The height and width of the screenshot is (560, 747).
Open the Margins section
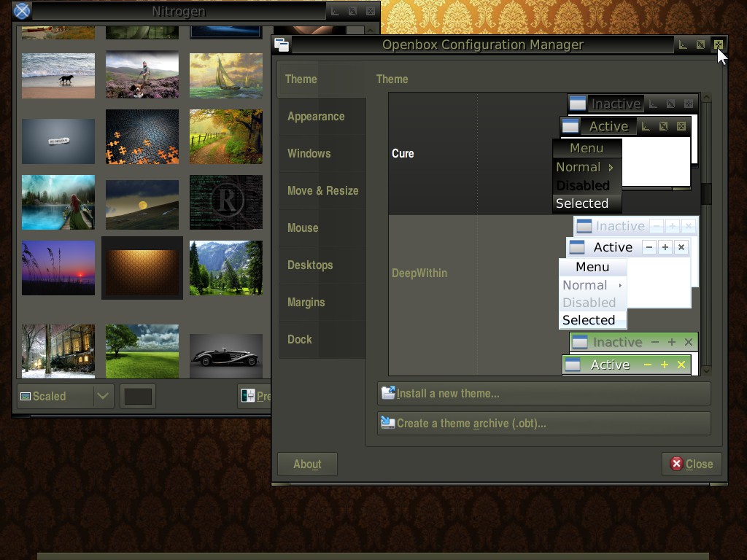tap(322, 303)
